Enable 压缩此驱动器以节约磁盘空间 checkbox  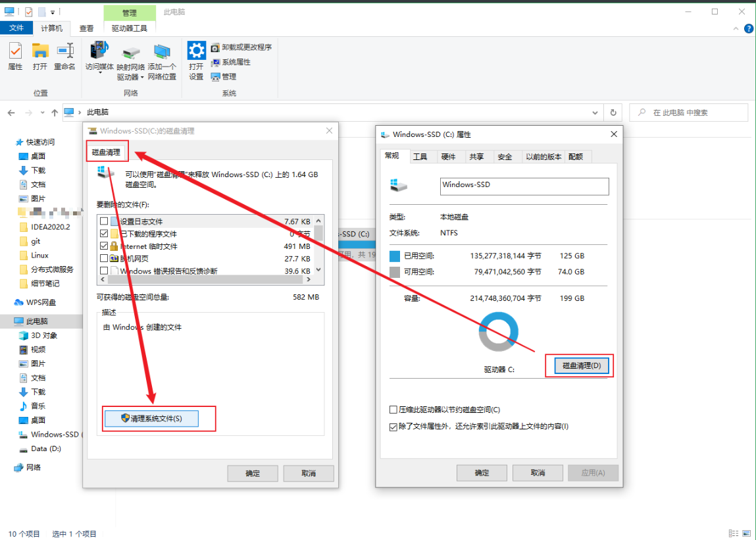pyautogui.click(x=393, y=410)
